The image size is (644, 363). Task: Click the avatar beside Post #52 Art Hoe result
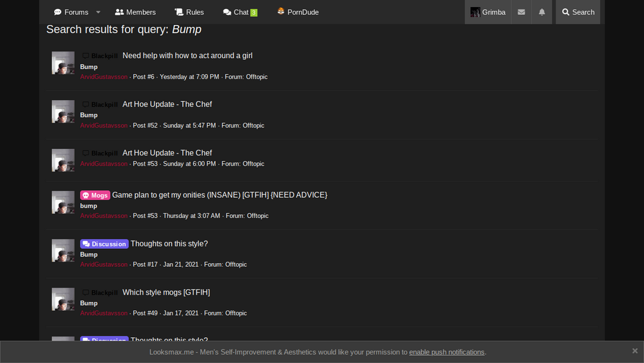63,112
